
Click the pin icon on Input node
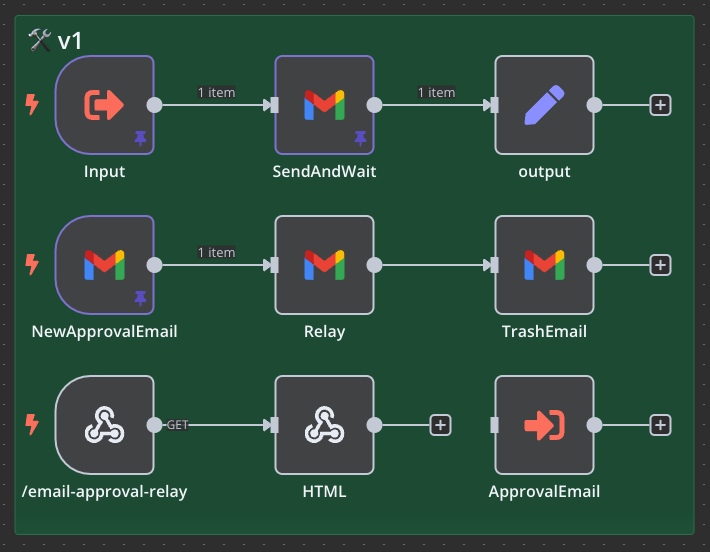pyautogui.click(x=140, y=138)
